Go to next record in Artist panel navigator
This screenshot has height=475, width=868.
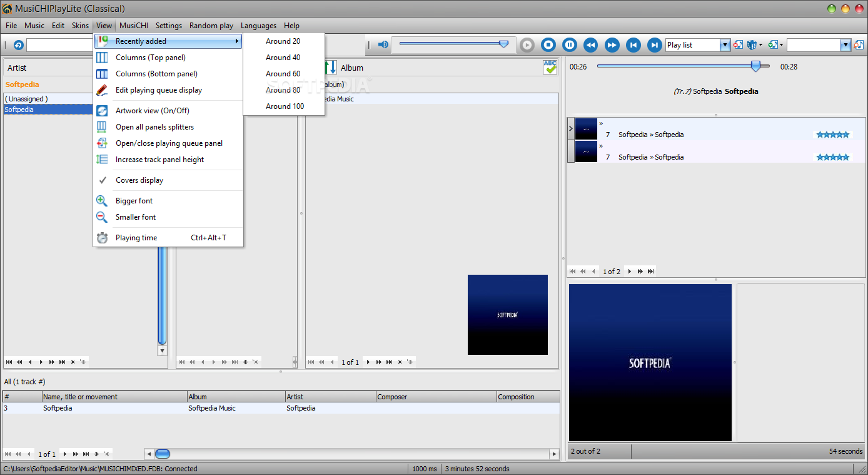pos(41,362)
